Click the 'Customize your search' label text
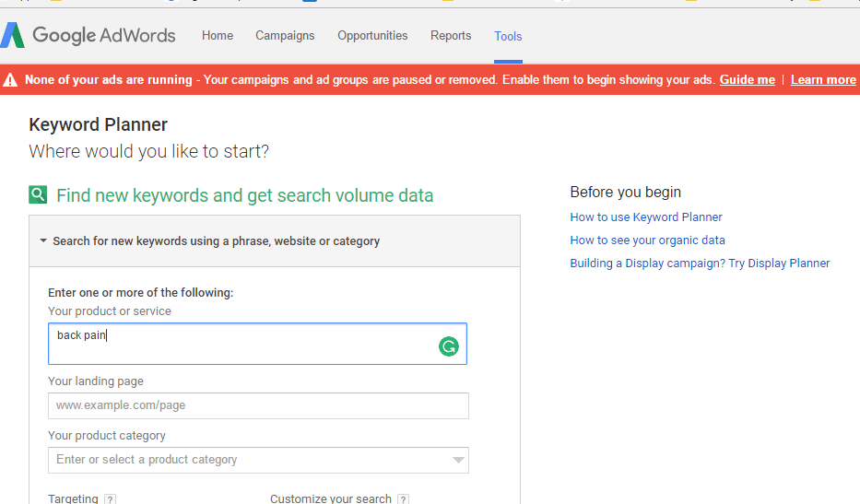Viewport: 860px width, 504px height. (331, 498)
